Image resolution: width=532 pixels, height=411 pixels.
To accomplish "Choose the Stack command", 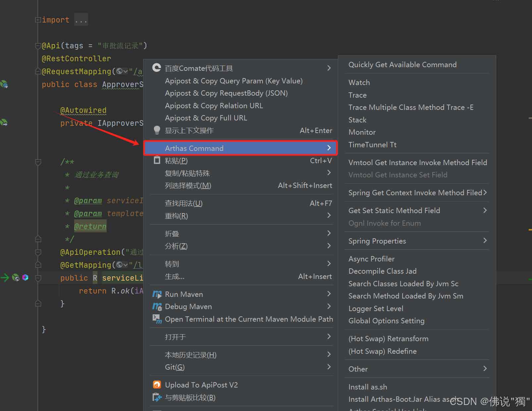I will click(x=357, y=120).
